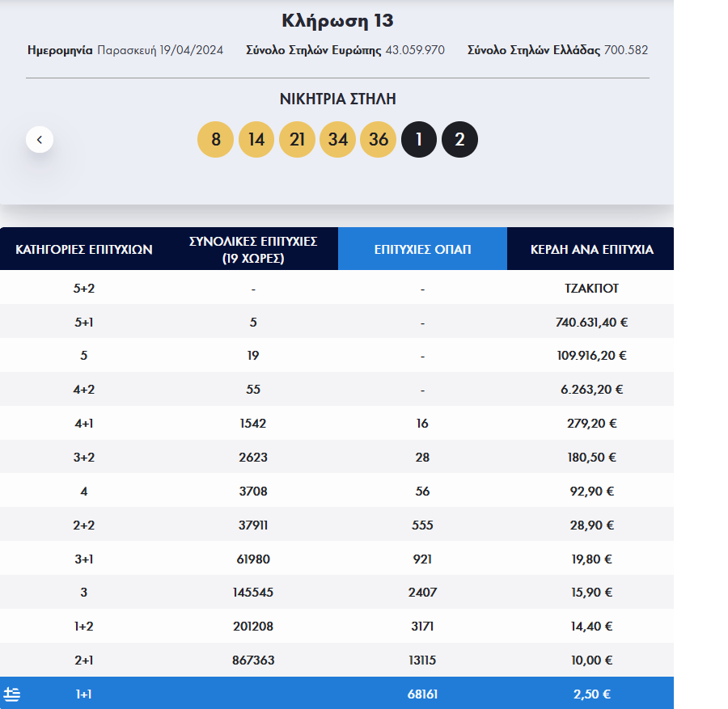
Task: Click the 1+2 category cell
Action: 84,627
